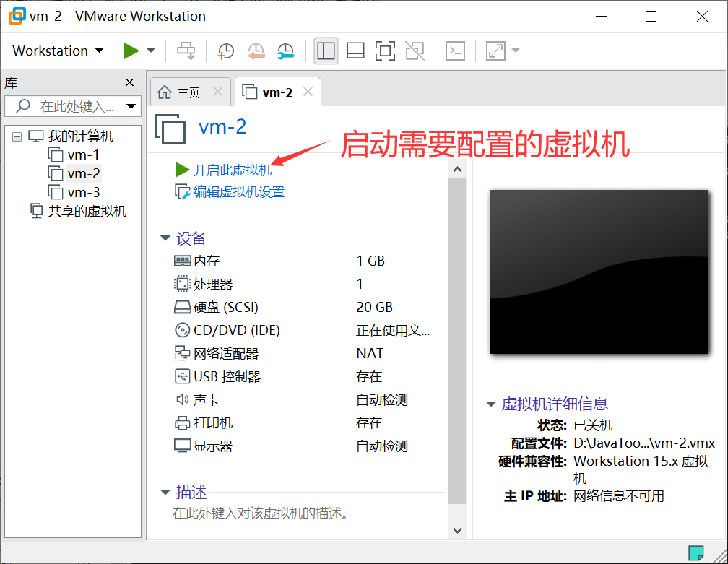Viewport: 728px width, 564px height.
Task: Click the status bar message log icon
Action: click(696, 552)
